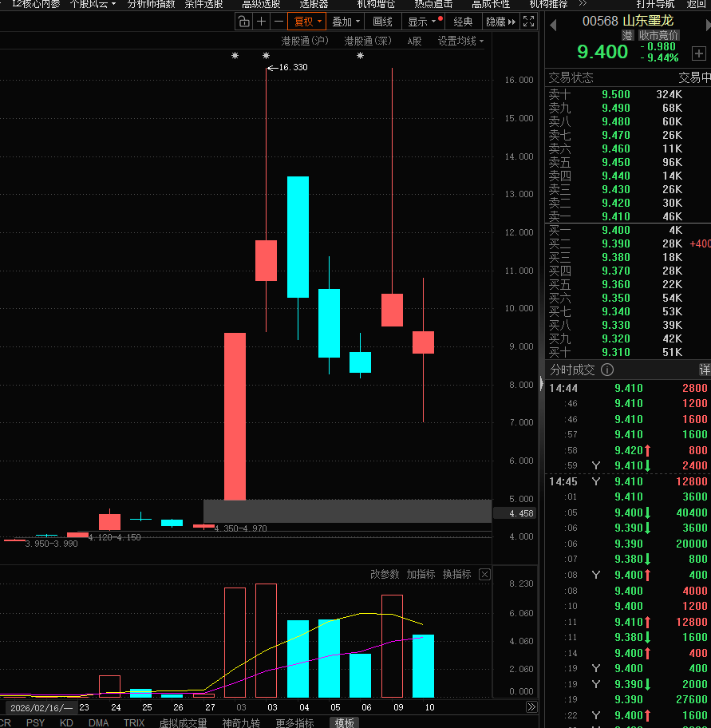Click the fullscreen expand icon

pyautogui.click(x=528, y=22)
